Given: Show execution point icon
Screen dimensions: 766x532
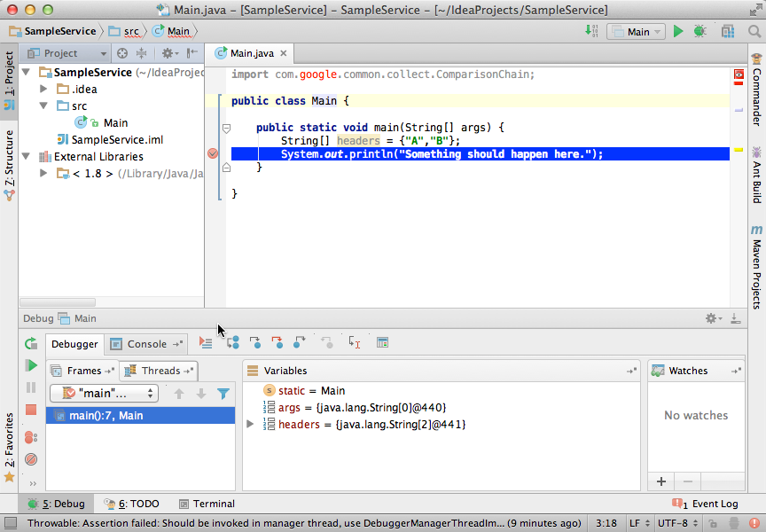Looking at the screenshot, I should click(206, 343).
